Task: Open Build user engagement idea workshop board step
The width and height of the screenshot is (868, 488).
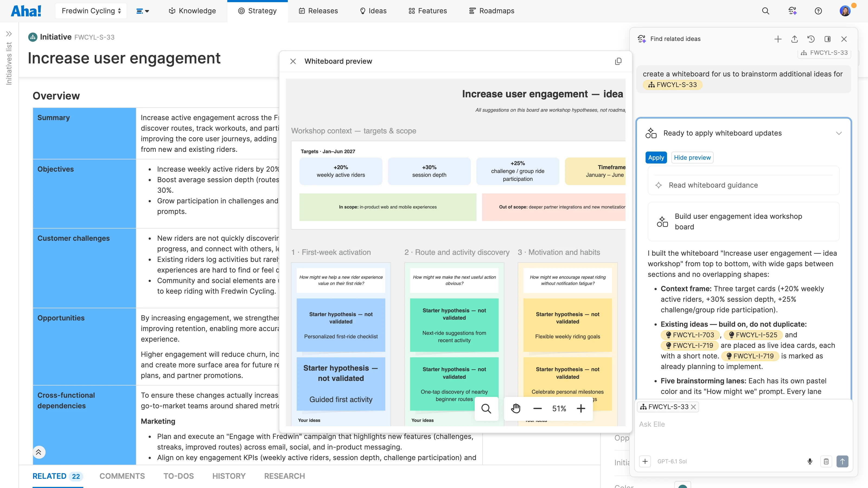Action: pos(744,221)
